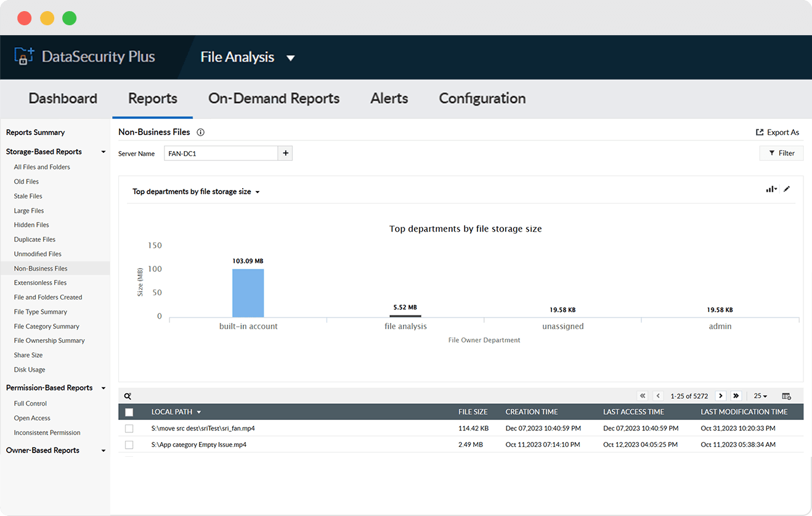Toggle the select-all checkbox in table header
Image resolution: width=812 pixels, height=516 pixels.
[129, 412]
